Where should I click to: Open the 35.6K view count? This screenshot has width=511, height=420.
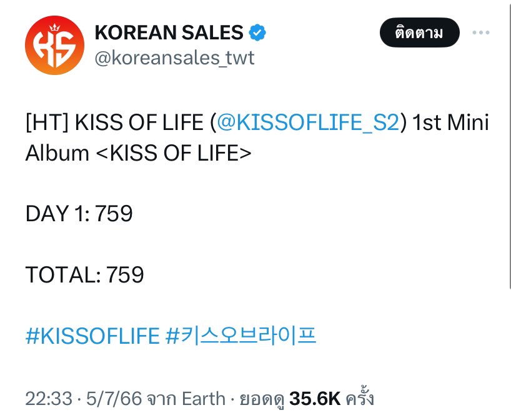[315, 399]
